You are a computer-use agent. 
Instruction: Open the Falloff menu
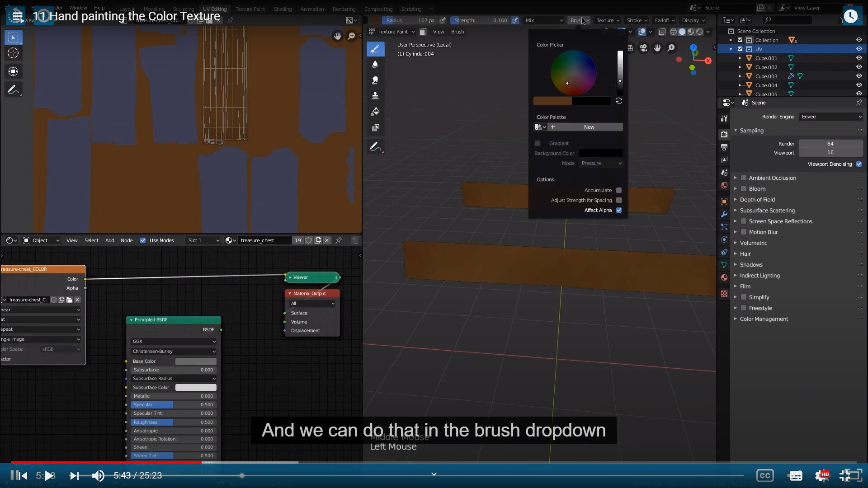point(664,20)
